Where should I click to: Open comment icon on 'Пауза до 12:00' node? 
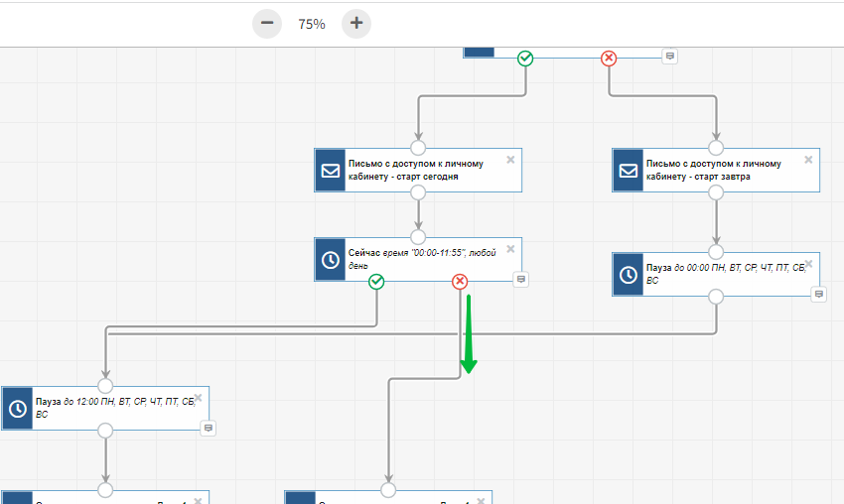pyautogui.click(x=209, y=428)
